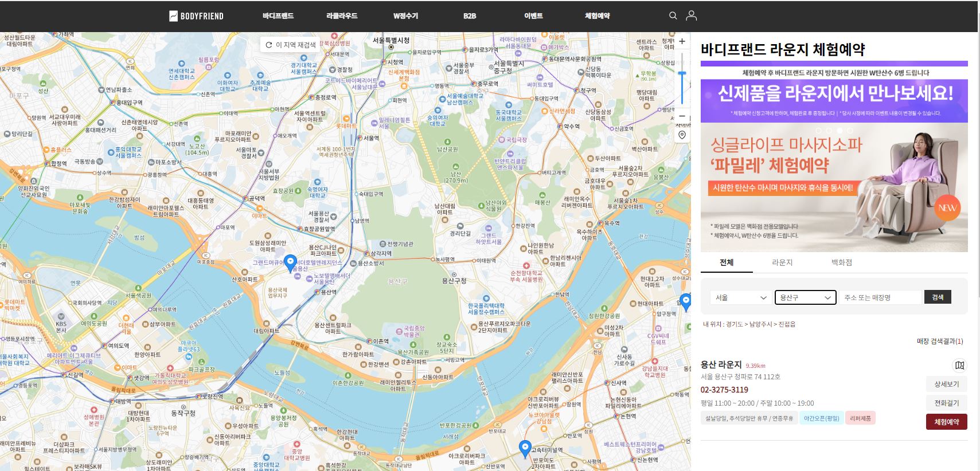980x471 pixels.
Task: Open the B2B menu item
Action: pyautogui.click(x=470, y=16)
